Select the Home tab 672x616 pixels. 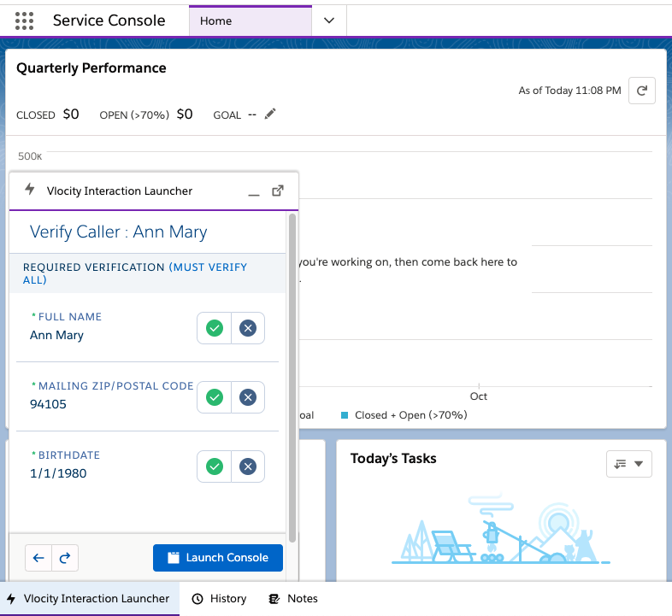pos(250,21)
